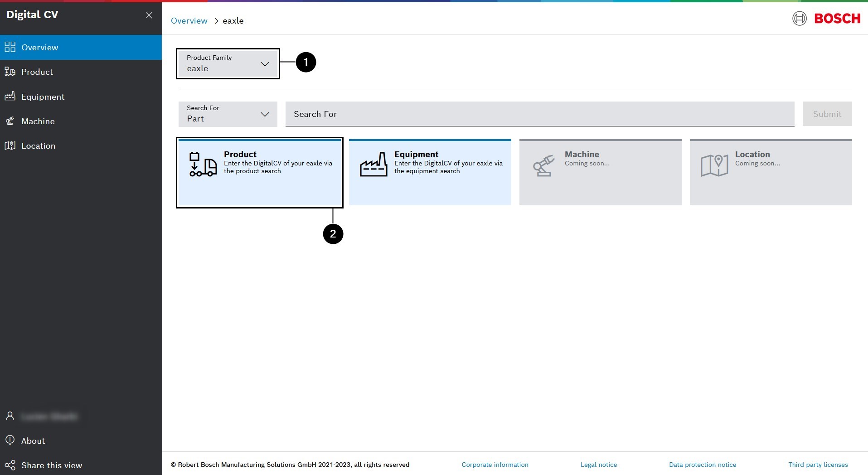Open Third party licenses link
Image resolution: width=868 pixels, height=475 pixels.
(818, 465)
